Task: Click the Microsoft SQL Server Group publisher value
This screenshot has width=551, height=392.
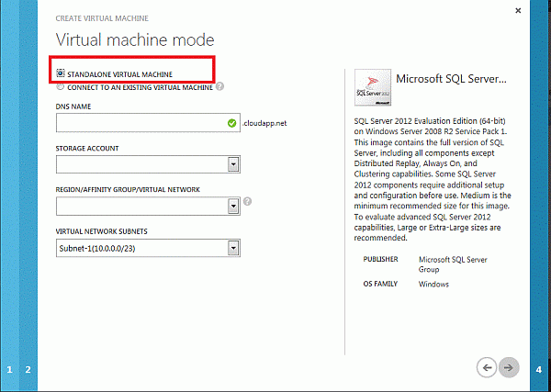Action: click(x=453, y=264)
